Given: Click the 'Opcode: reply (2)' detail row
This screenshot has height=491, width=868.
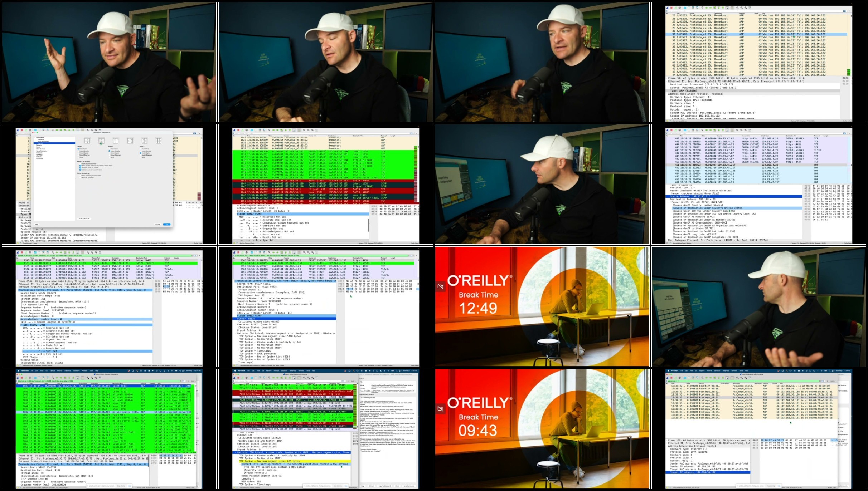Looking at the screenshot, I should coord(682,461).
